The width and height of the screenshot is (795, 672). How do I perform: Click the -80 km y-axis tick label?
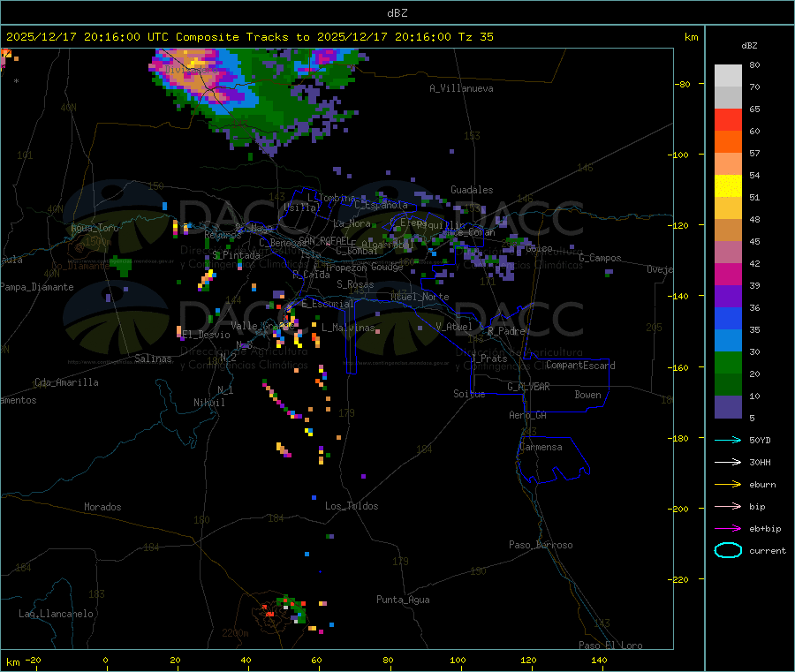(x=683, y=84)
